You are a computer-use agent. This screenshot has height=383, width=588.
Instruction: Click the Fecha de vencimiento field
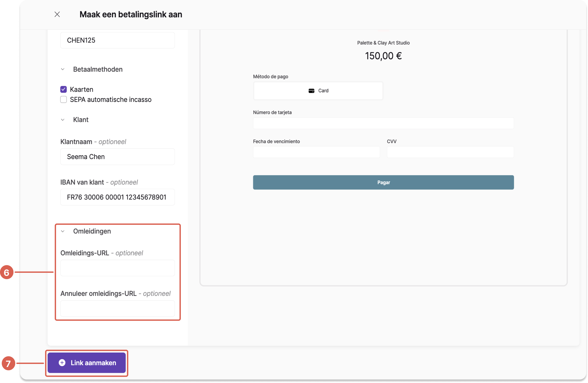(x=317, y=152)
